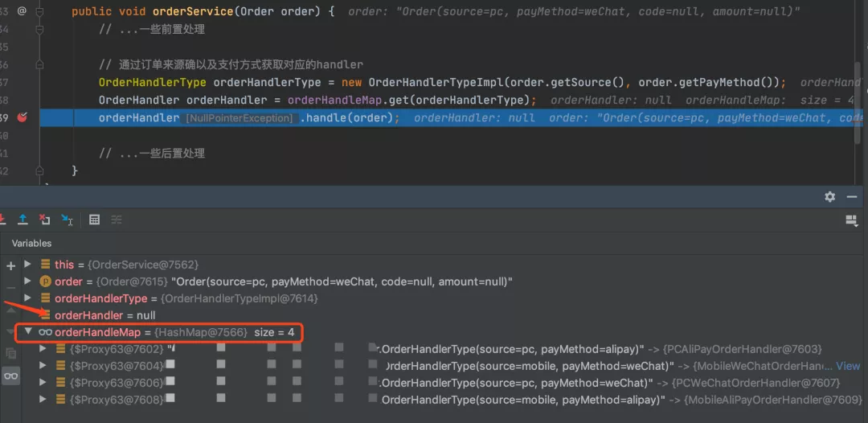Click the Step Out upload-arrow icon
Viewport: 868px width, 423px height.
(x=23, y=220)
